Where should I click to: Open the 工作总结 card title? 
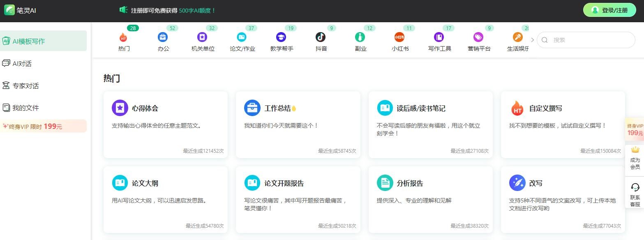coord(277,108)
